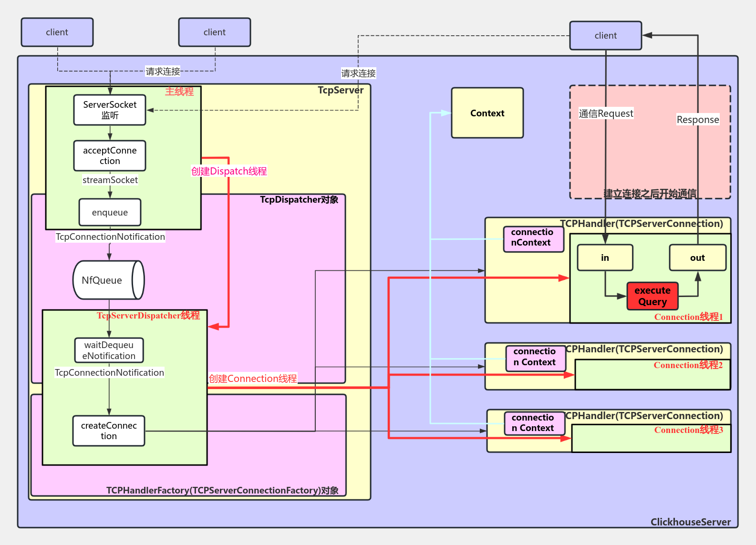
Task: Select the Response arrow label
Action: click(697, 120)
